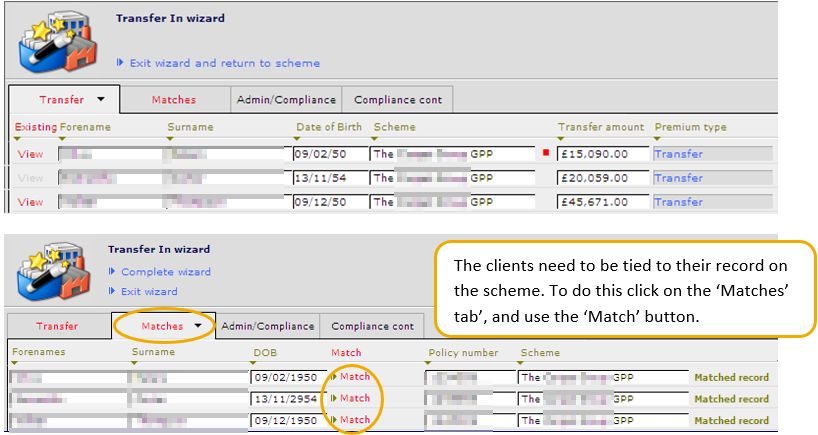The image size is (818, 435).
Task: Click Transfer premium type in £20,059.00 row
Action: click(713, 178)
